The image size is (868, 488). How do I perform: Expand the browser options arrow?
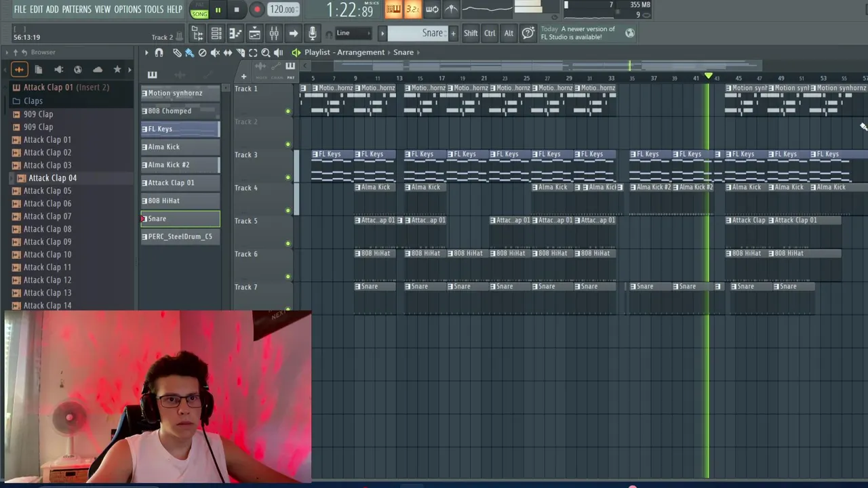coord(7,52)
